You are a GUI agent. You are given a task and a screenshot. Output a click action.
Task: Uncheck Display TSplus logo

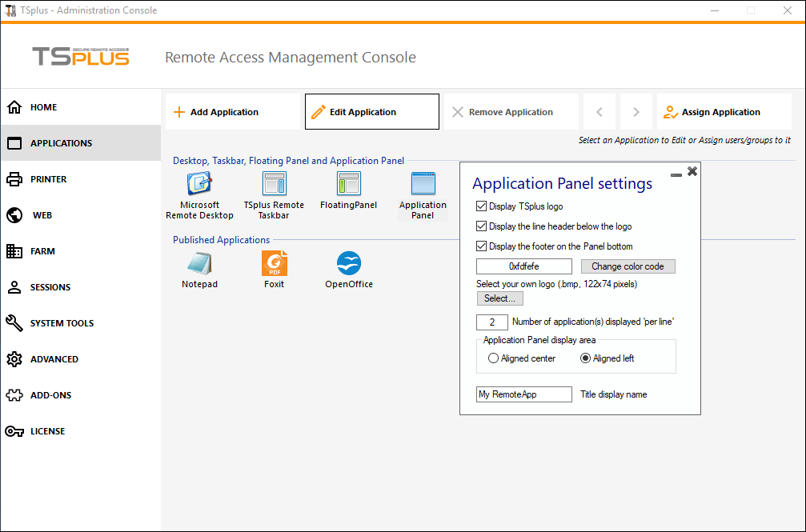(481, 206)
